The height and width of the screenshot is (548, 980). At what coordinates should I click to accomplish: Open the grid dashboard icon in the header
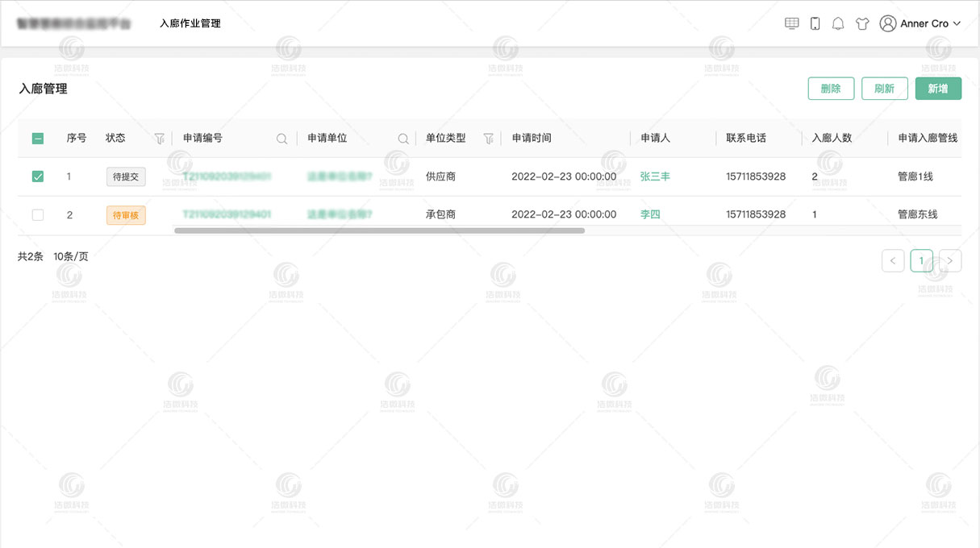(x=791, y=23)
